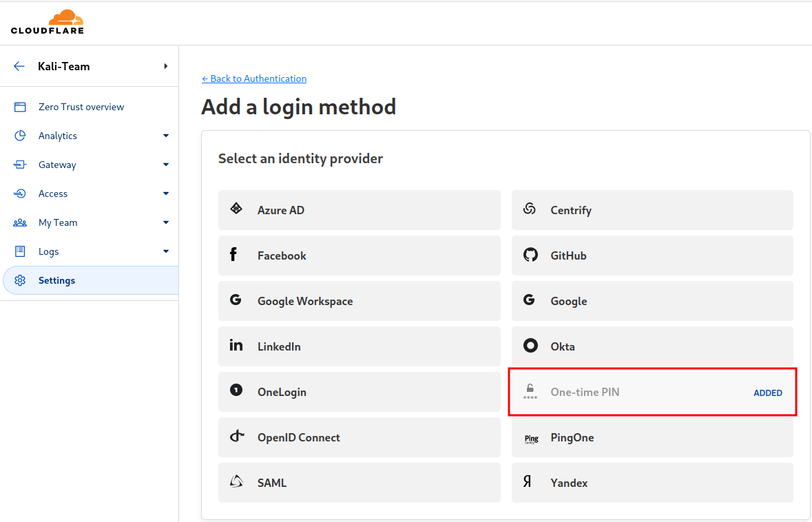
Task: Click the Yandex Я icon
Action: (x=527, y=481)
